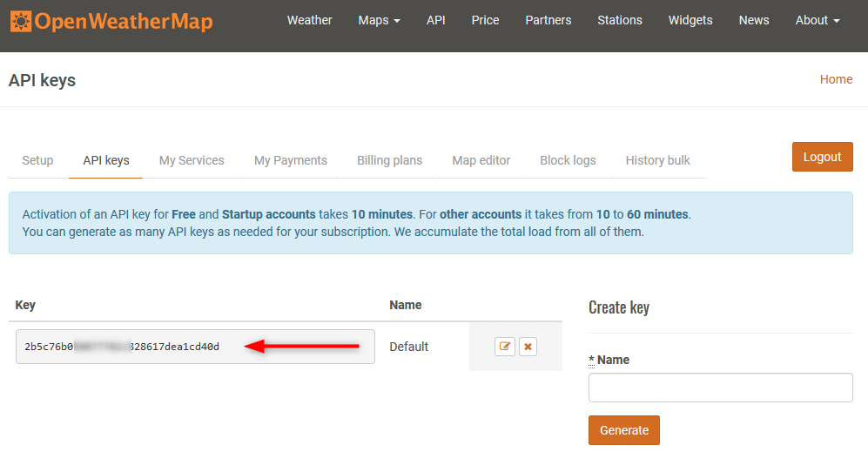The height and width of the screenshot is (452, 868).
Task: Open the Price page
Action: (485, 21)
